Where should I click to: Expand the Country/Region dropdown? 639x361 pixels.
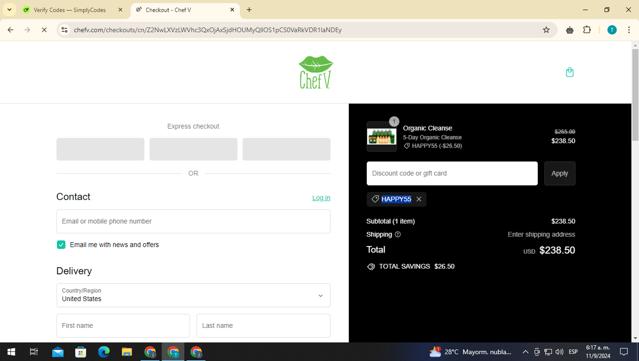[193, 295]
